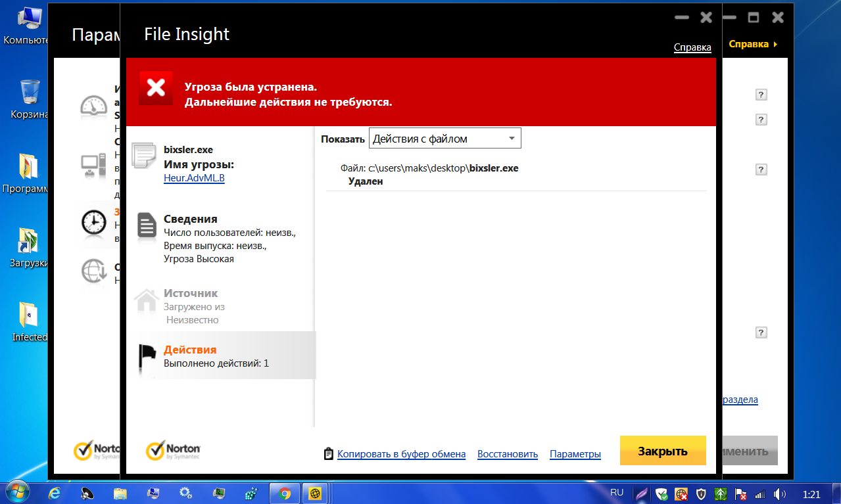
Task: Click first question mark help icon at top
Action: click(x=761, y=95)
